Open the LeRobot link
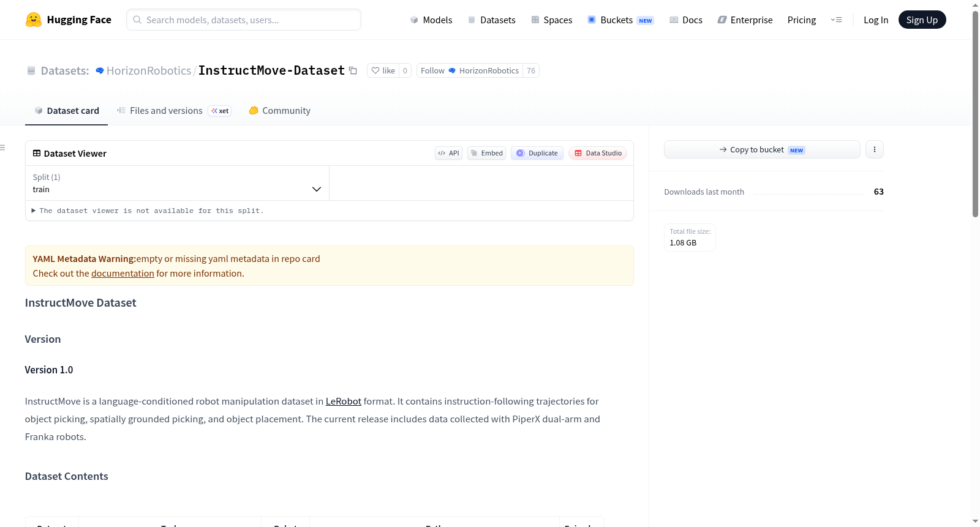Image resolution: width=980 pixels, height=527 pixels. pos(344,402)
